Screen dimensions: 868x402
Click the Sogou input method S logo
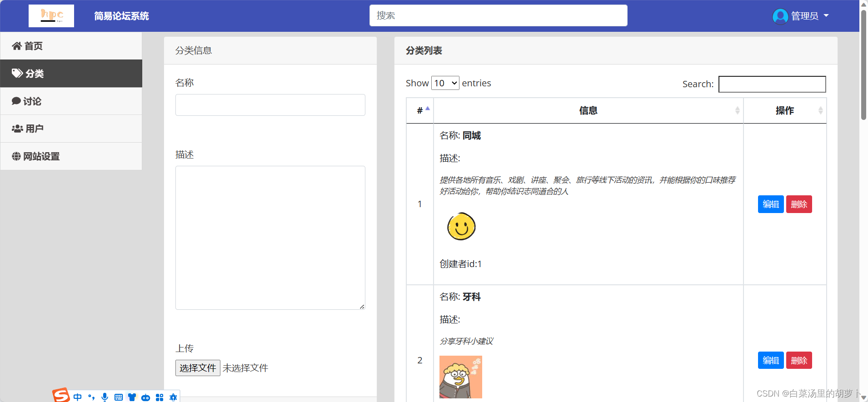point(61,395)
